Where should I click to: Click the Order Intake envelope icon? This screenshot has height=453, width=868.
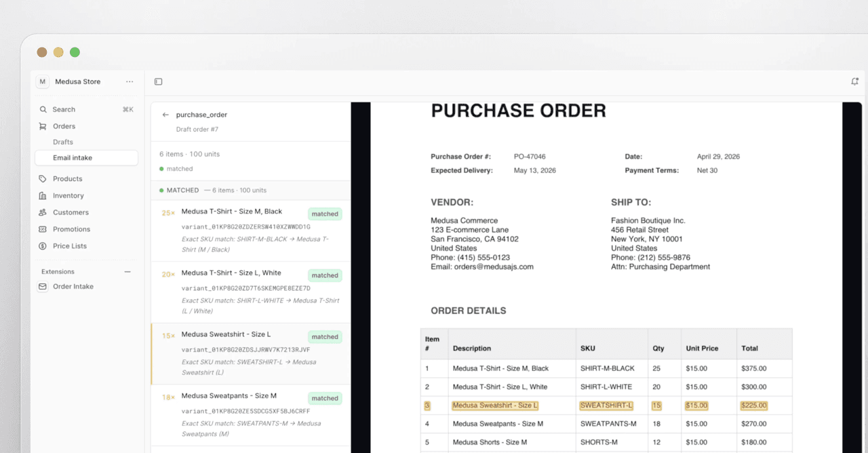pos(43,287)
